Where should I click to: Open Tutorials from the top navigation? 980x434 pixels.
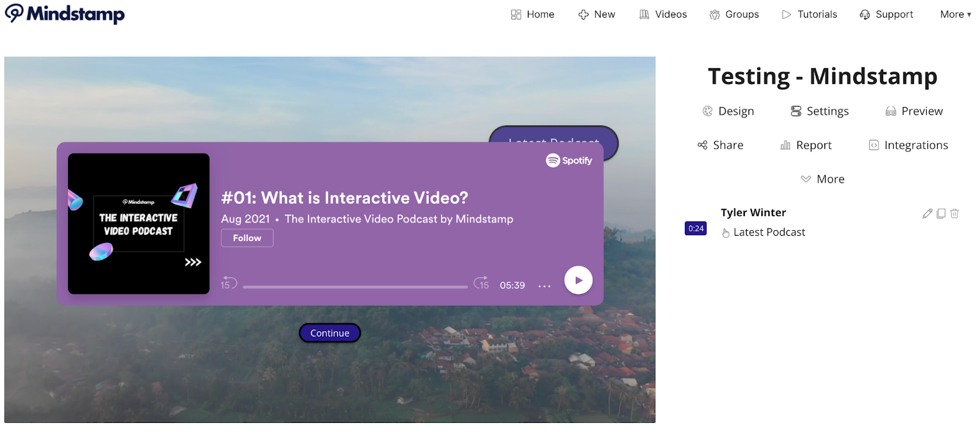tap(809, 14)
